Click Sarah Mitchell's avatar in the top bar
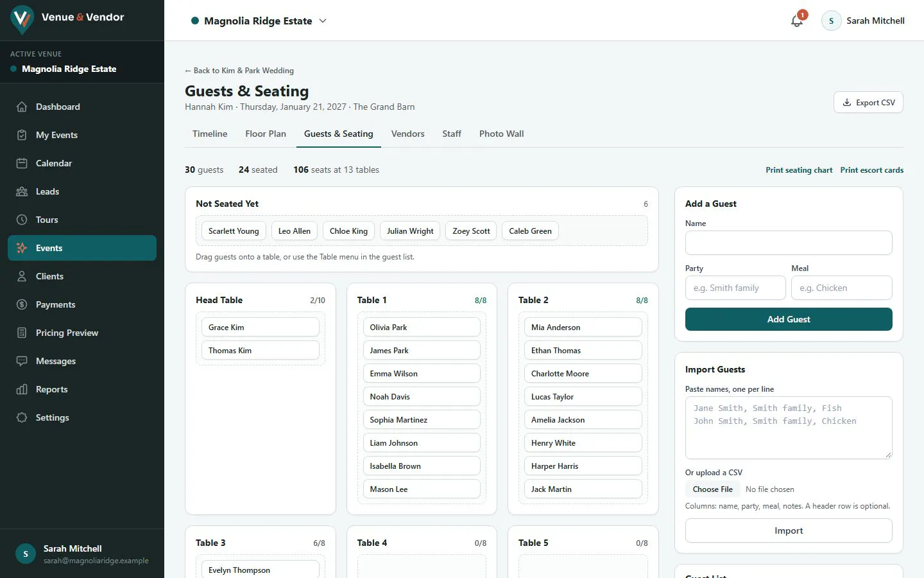The width and height of the screenshot is (924, 578). [x=831, y=21]
